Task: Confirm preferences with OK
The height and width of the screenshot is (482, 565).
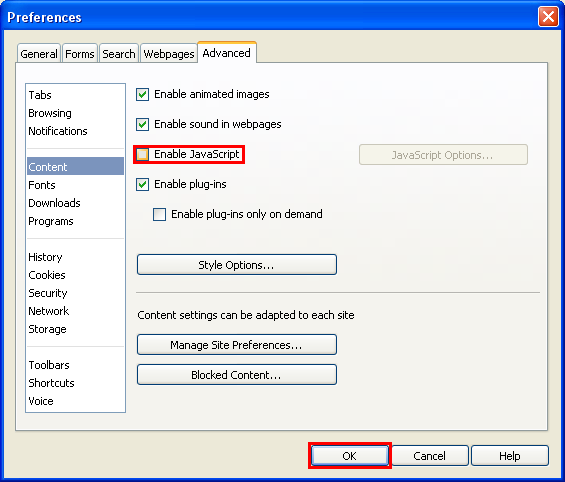Action: (x=350, y=456)
